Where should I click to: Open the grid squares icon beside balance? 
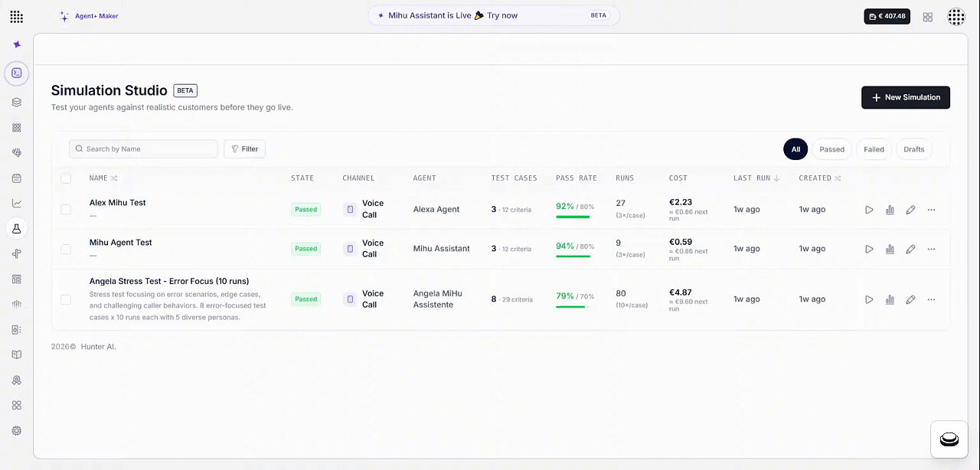[928, 17]
